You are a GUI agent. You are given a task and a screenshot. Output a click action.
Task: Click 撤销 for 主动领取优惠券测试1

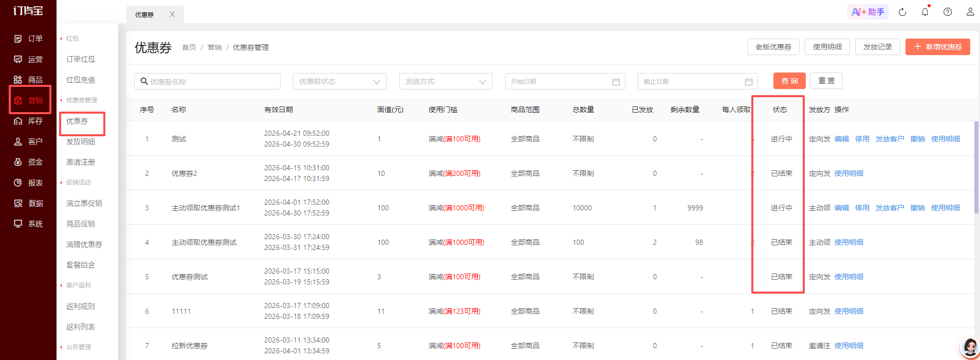918,208
